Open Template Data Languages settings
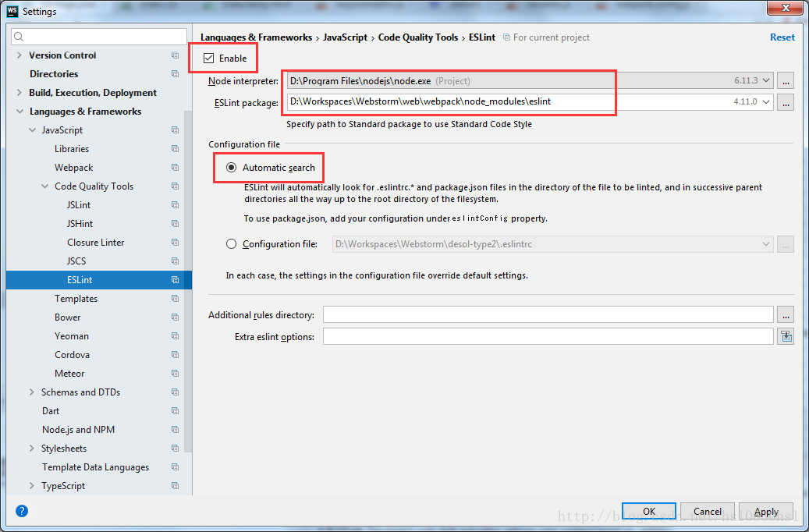The height and width of the screenshot is (532, 809). (95, 467)
